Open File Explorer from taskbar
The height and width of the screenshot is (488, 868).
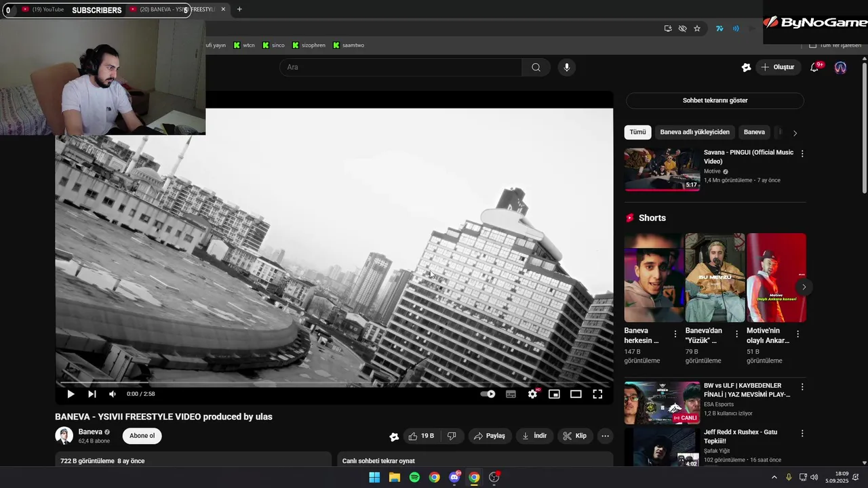point(395,478)
